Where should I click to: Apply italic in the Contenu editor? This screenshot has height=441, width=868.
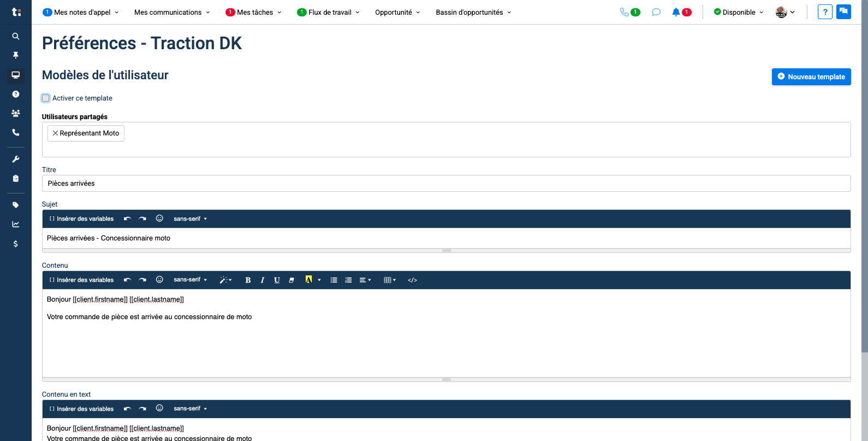(x=263, y=280)
